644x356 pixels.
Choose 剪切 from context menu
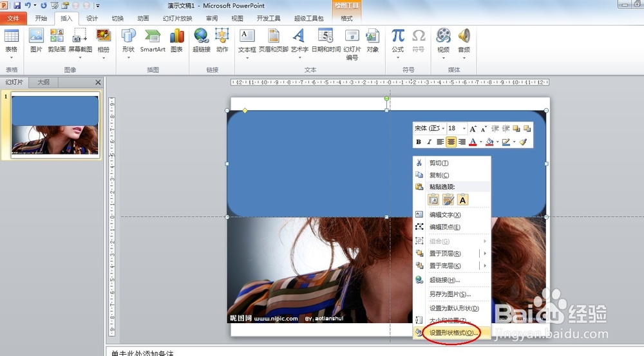452,163
